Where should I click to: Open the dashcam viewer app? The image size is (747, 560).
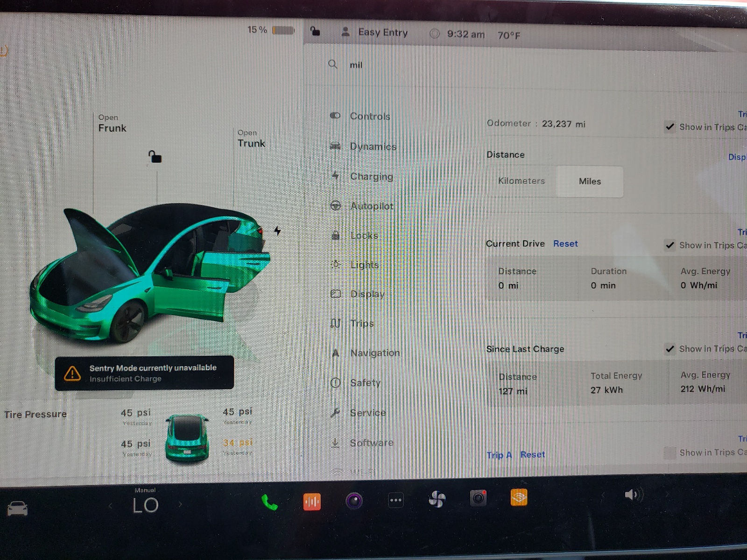(478, 498)
